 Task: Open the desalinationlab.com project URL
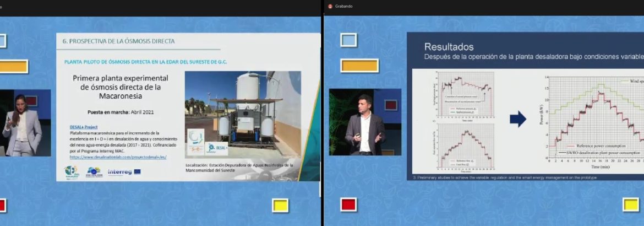coord(118,157)
